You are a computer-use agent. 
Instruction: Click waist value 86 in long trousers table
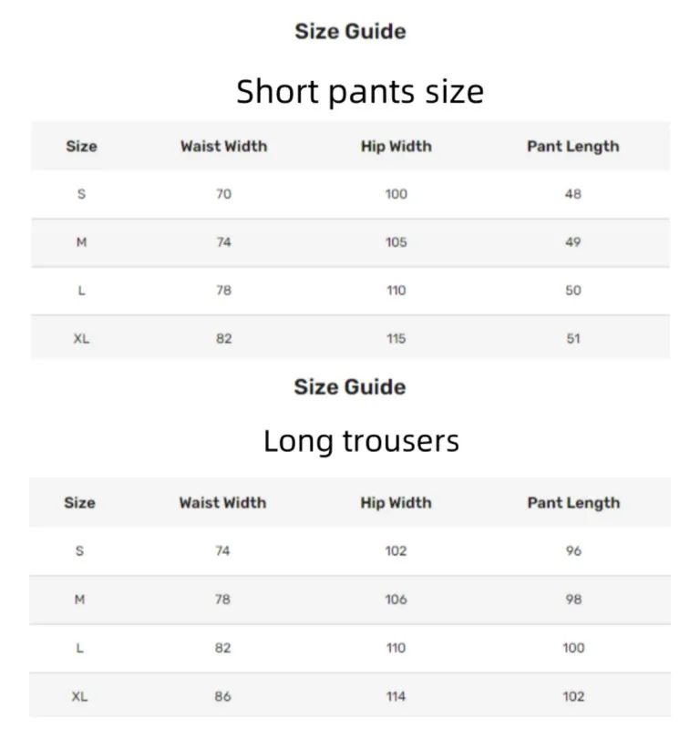pos(222,696)
